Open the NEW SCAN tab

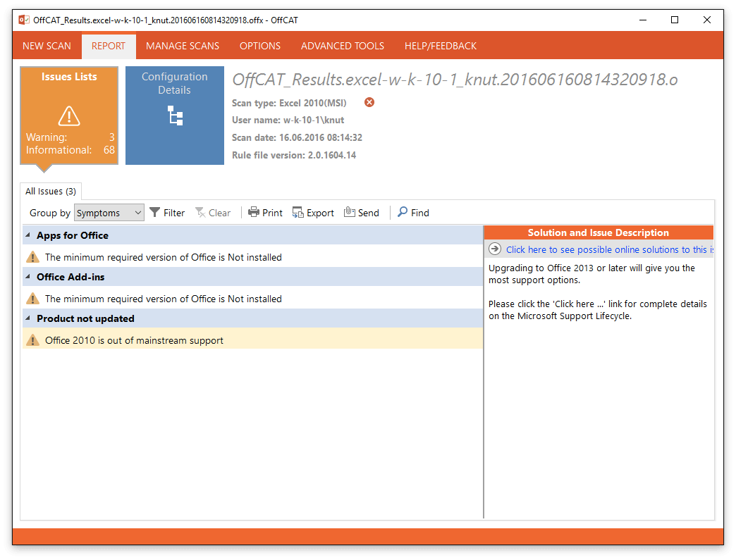pyautogui.click(x=47, y=46)
